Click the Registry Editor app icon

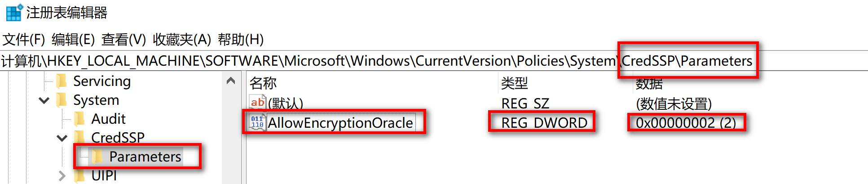pyautogui.click(x=14, y=12)
